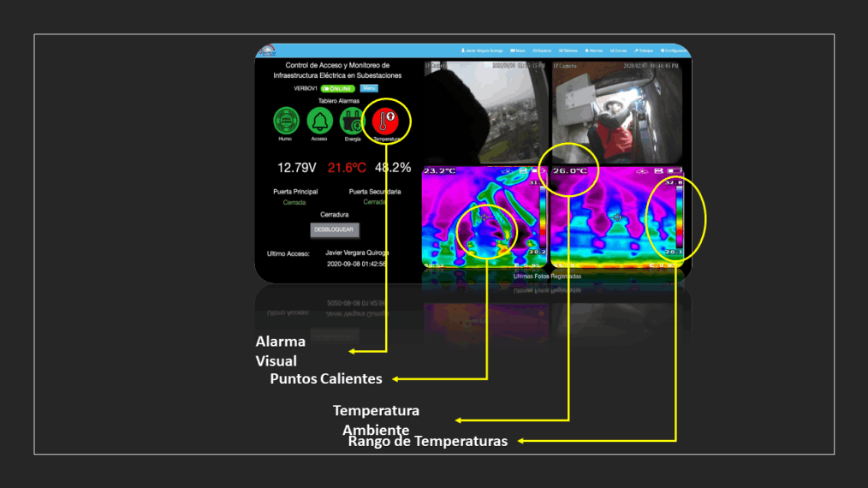Open Trabajos in the top navigation
This screenshot has width=868, height=488.
(x=644, y=51)
